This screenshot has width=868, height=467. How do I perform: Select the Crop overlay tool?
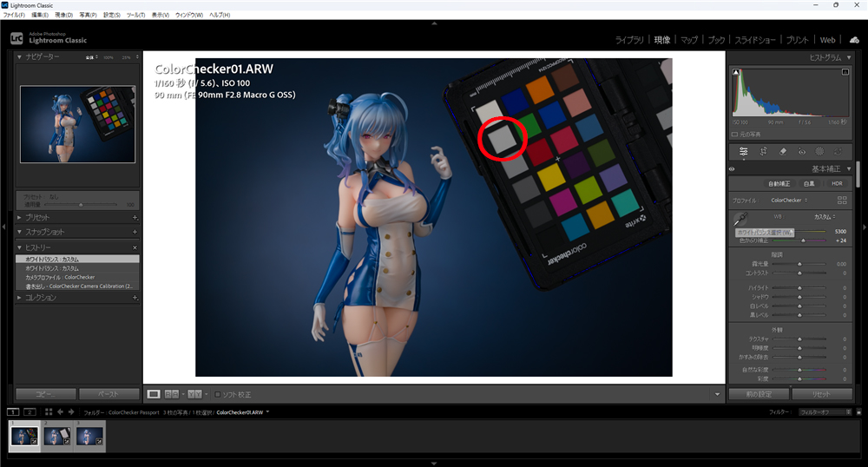point(763,151)
